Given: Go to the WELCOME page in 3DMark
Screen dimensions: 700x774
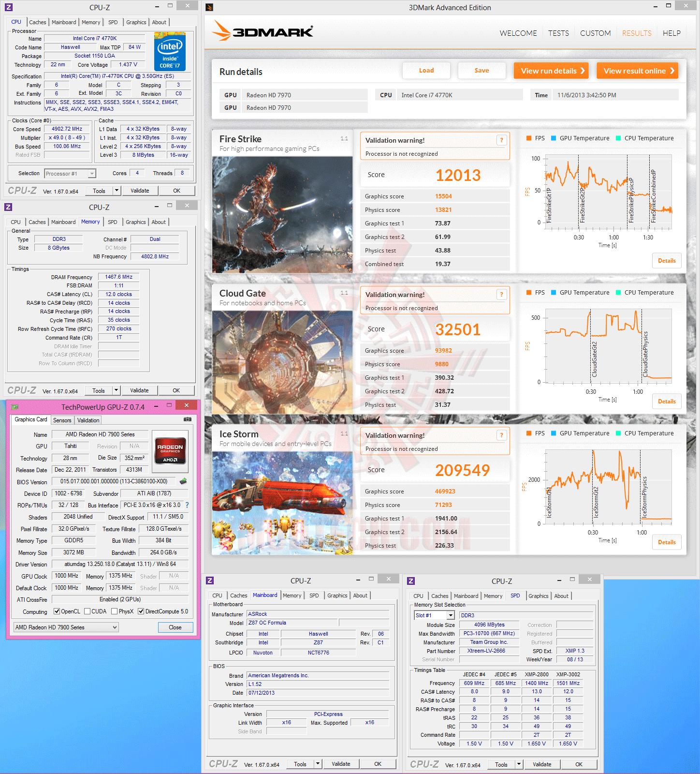Looking at the screenshot, I should pos(518,33).
